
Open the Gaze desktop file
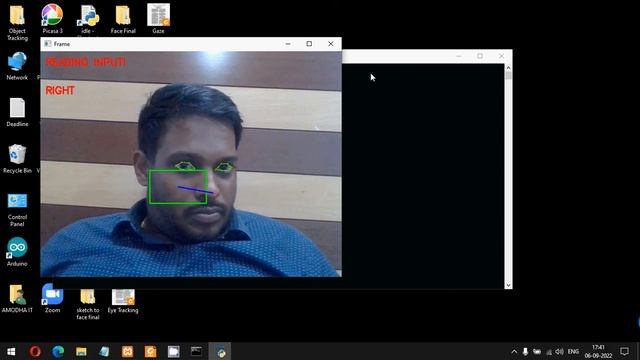coord(158,19)
